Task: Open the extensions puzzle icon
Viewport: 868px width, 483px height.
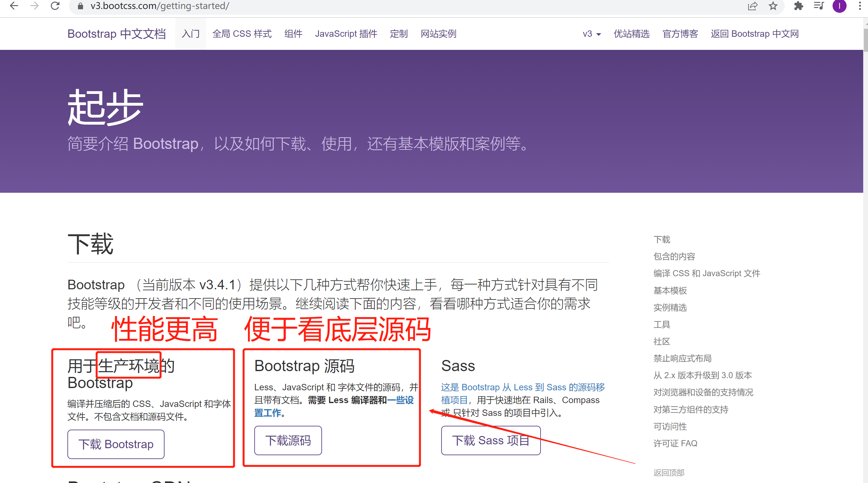Action: 798,6
